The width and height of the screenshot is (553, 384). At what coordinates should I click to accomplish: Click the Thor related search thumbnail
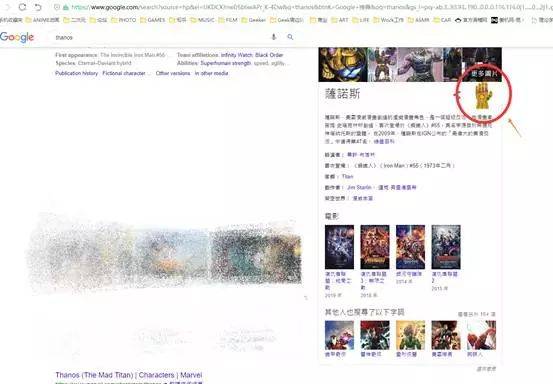coord(375,335)
